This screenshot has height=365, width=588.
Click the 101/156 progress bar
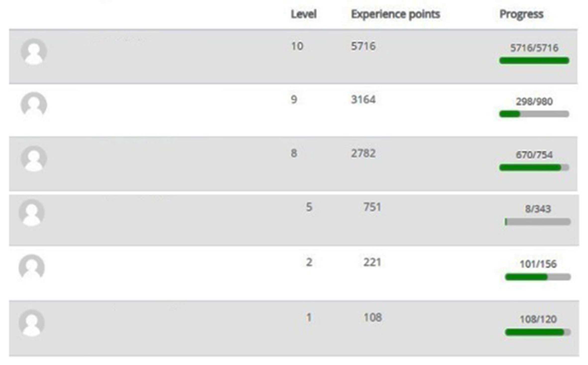coord(538,277)
